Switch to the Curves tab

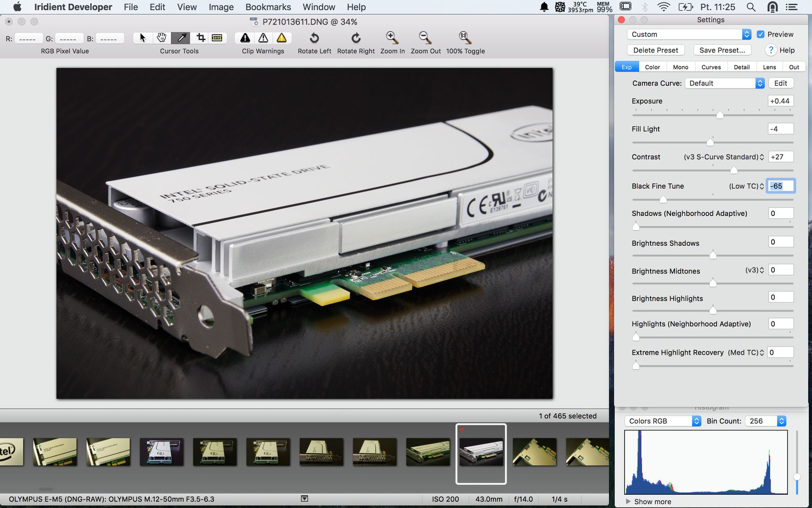coord(711,67)
